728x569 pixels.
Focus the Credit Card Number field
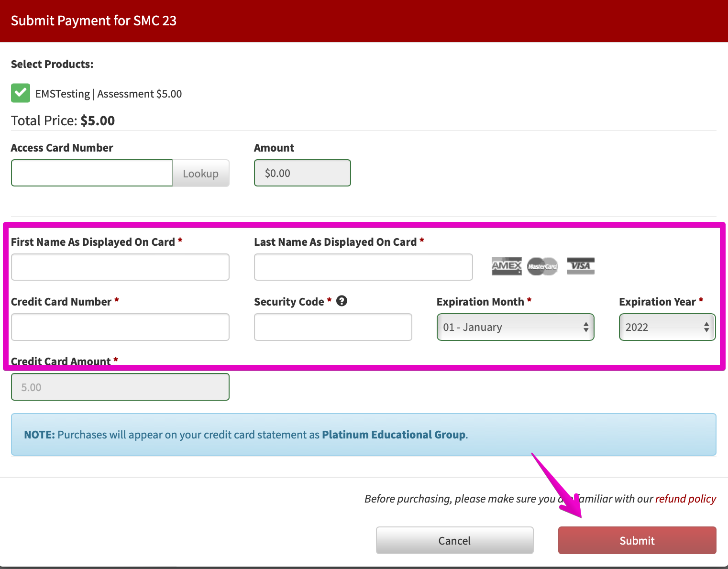point(120,327)
